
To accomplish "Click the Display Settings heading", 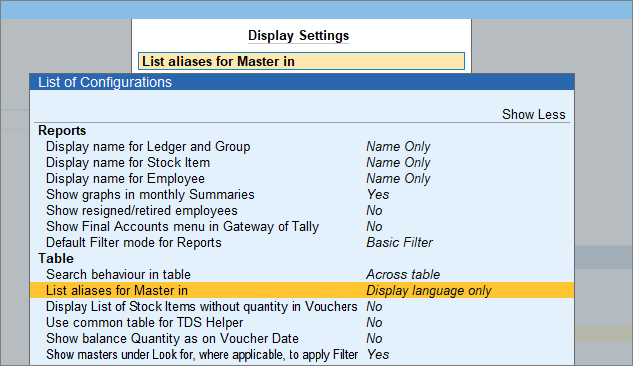I will pyautogui.click(x=298, y=36).
